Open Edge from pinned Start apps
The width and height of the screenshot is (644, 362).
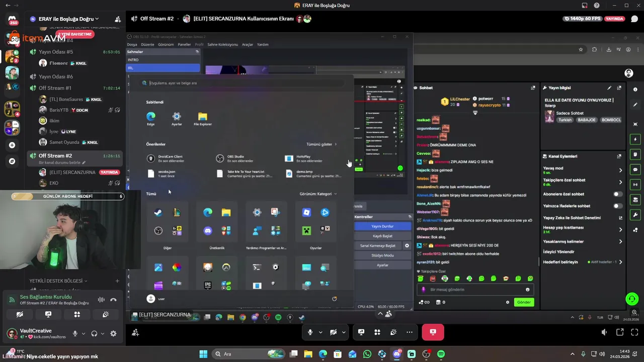150,119
